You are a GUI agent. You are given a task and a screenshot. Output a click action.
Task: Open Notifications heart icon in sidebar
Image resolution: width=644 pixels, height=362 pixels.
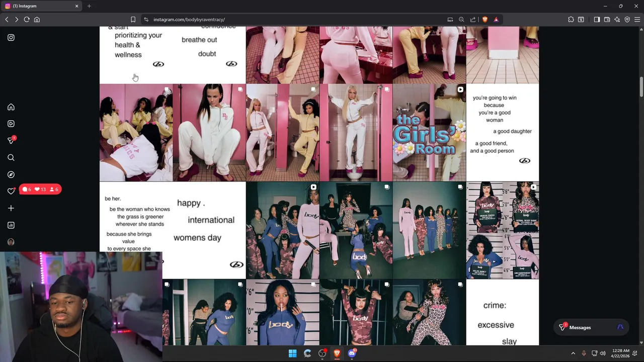(x=11, y=191)
